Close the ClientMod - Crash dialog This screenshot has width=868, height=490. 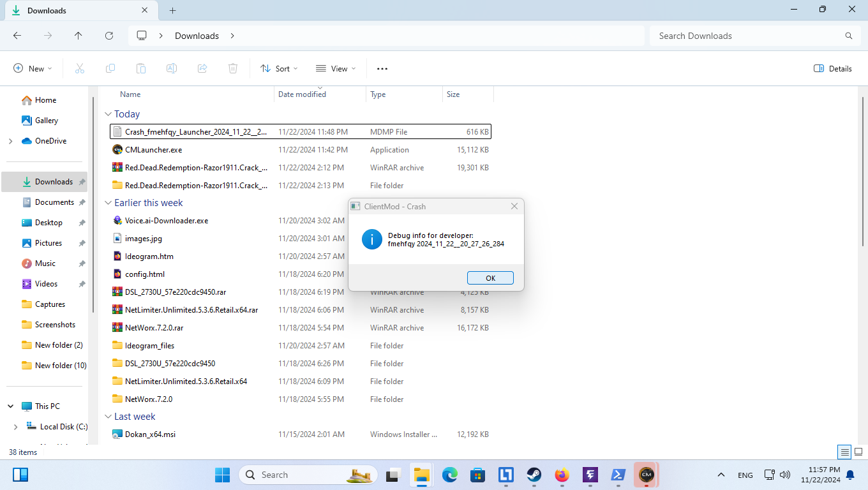[x=514, y=207]
